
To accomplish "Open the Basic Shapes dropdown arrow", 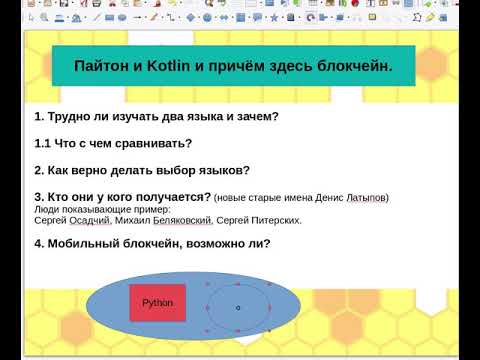I will click(x=198, y=18).
